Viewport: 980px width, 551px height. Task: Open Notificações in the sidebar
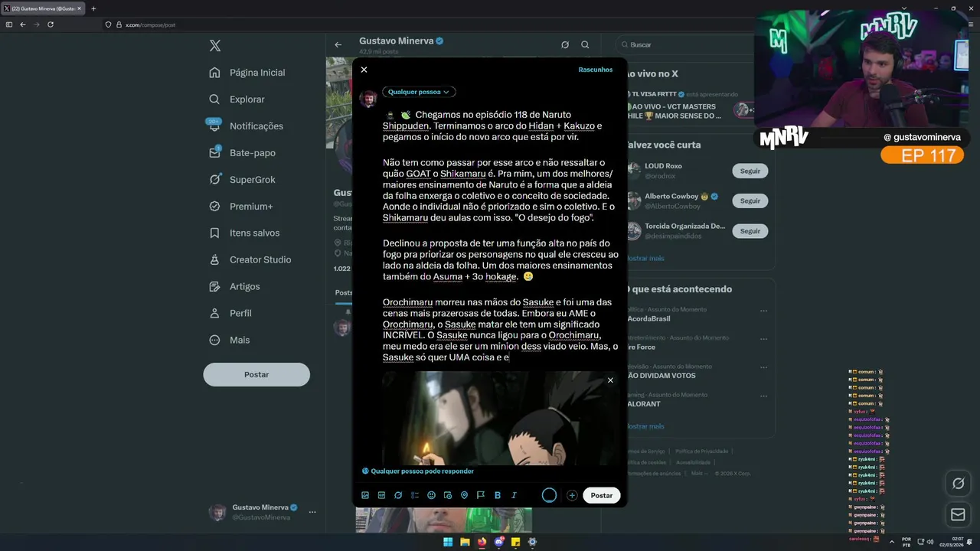coord(247,126)
